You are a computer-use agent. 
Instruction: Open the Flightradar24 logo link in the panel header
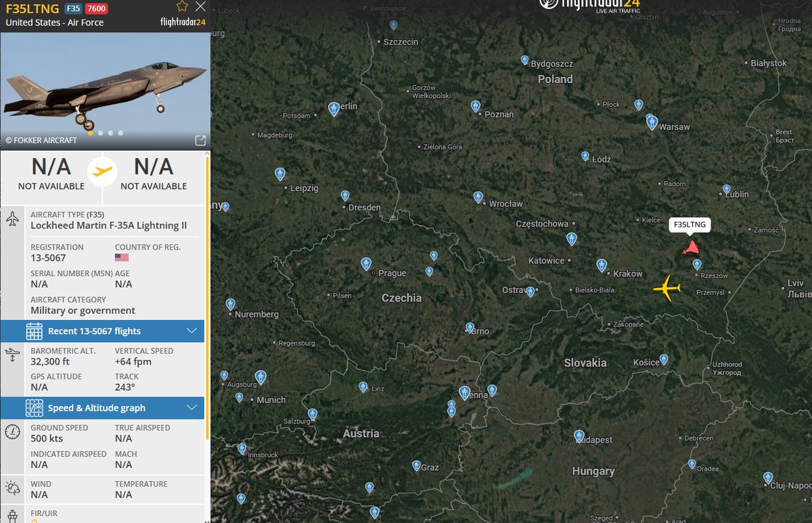(x=183, y=22)
